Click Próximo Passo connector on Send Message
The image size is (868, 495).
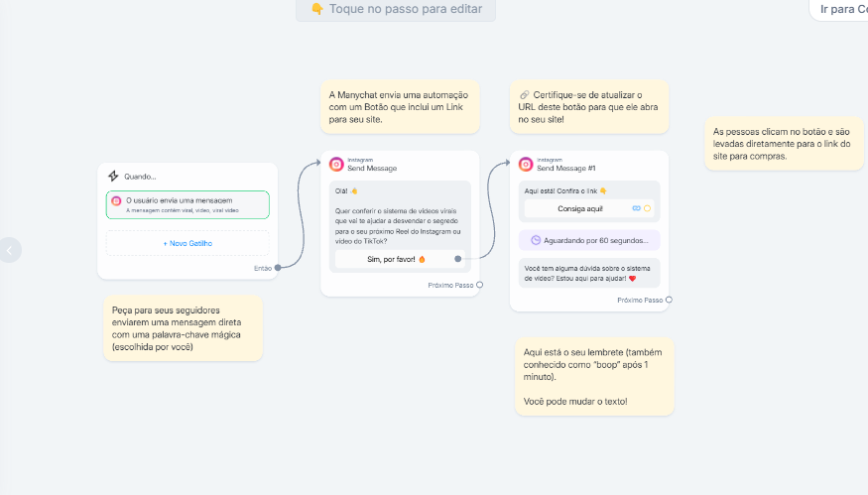pyautogui.click(x=479, y=285)
